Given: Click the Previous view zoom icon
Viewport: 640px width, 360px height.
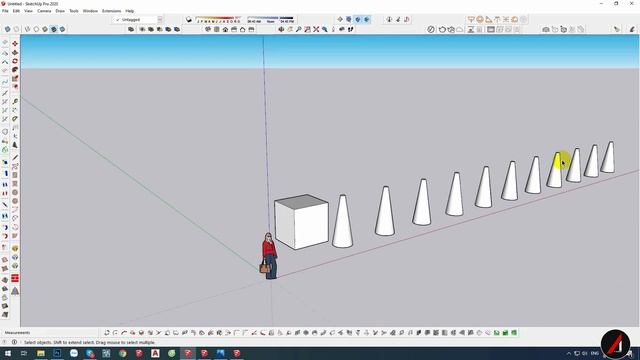Looking at the screenshot, I should 324,29.
